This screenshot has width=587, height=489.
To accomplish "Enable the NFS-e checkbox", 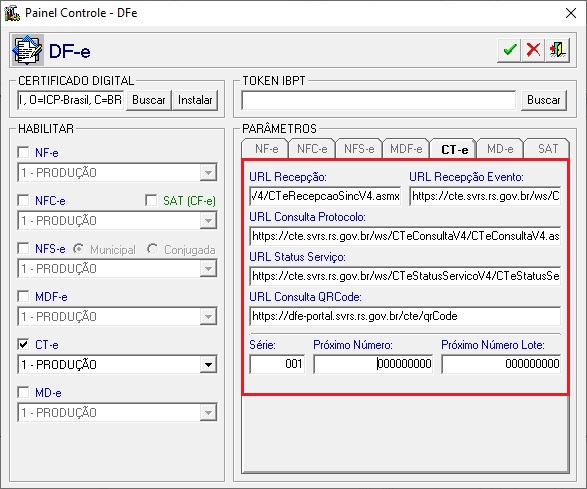I will click(x=23, y=248).
